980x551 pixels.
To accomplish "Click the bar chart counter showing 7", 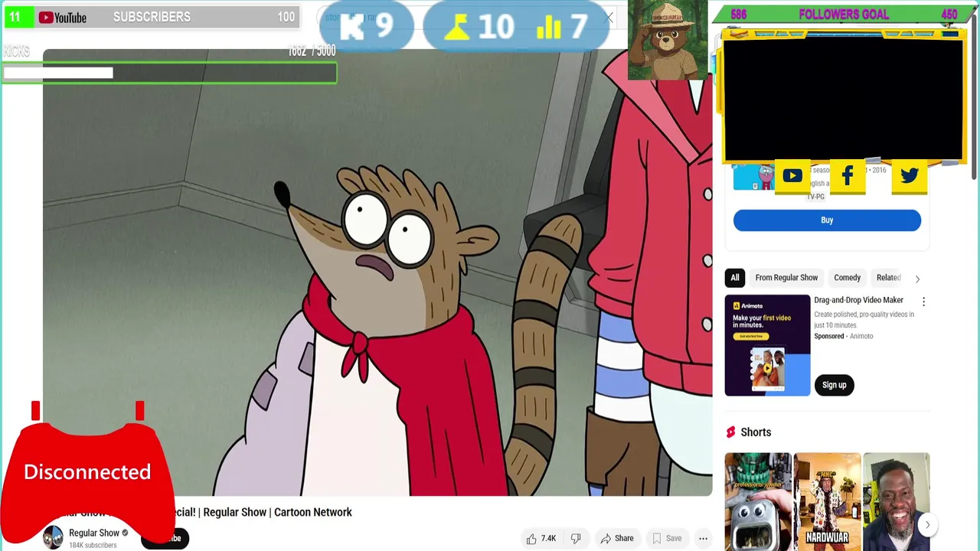I will 561,28.
